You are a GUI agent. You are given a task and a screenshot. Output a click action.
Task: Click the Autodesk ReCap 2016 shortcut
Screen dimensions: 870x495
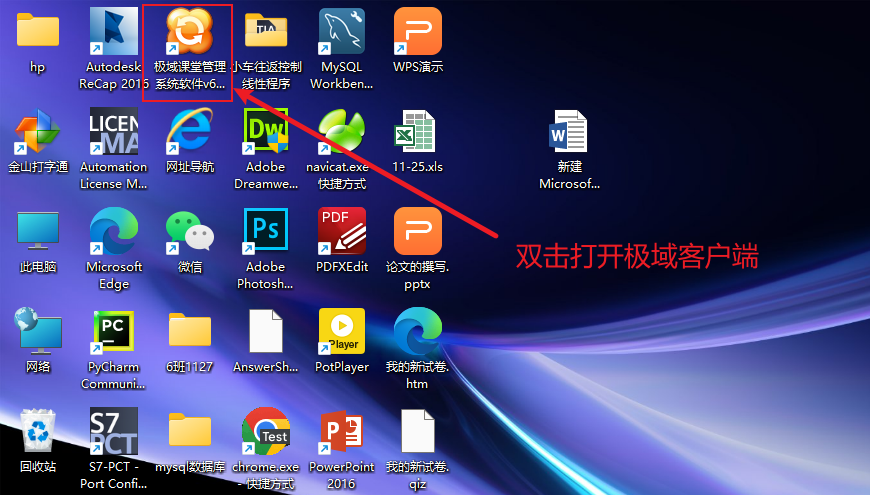pos(113,32)
